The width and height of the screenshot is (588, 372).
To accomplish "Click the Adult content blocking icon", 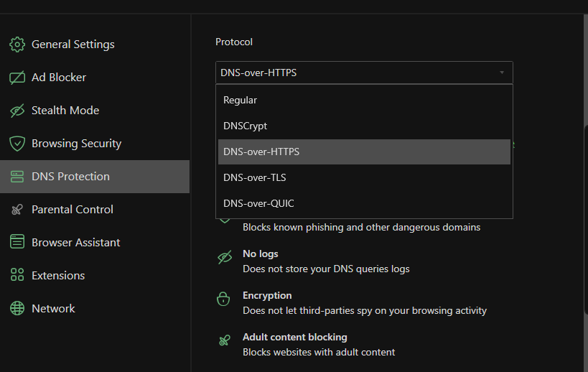I will pyautogui.click(x=225, y=340).
